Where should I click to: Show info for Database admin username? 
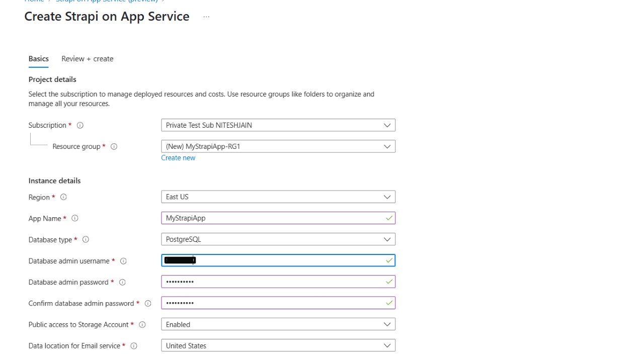123,261
